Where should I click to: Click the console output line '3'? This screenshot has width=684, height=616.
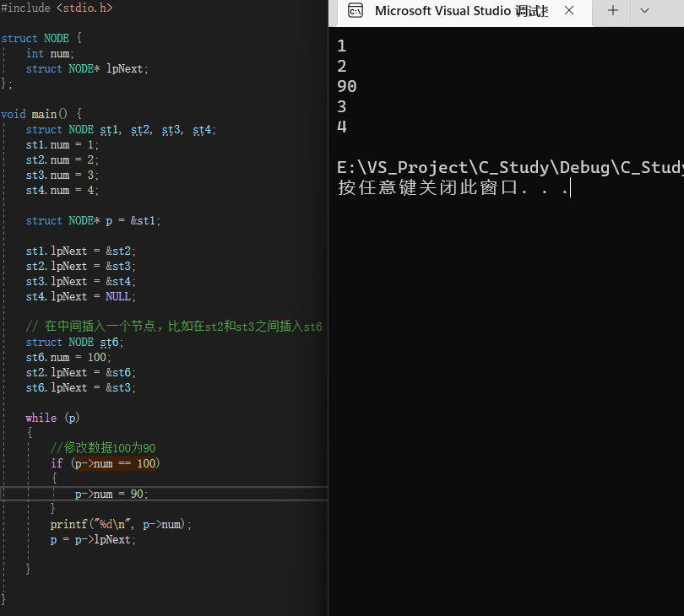click(341, 107)
